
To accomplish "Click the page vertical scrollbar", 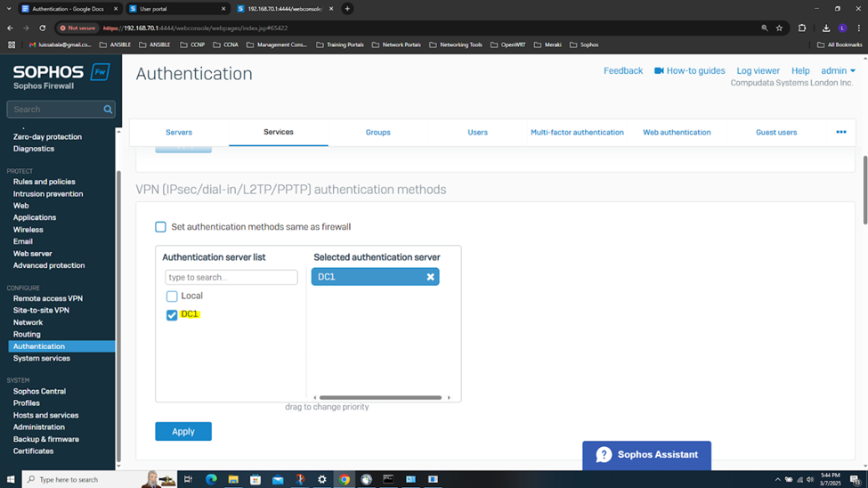I will coord(864,190).
